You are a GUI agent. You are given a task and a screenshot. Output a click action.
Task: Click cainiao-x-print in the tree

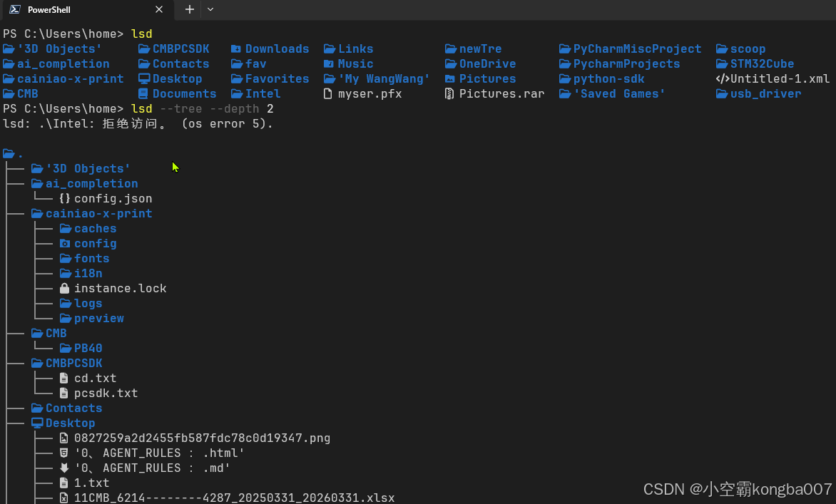click(98, 214)
